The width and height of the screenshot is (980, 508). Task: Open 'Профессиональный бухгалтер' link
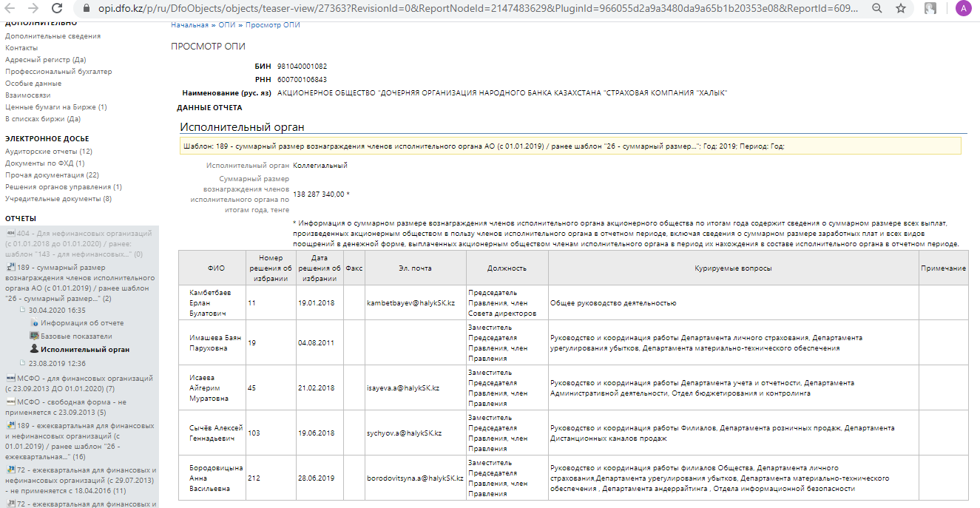tap(58, 72)
